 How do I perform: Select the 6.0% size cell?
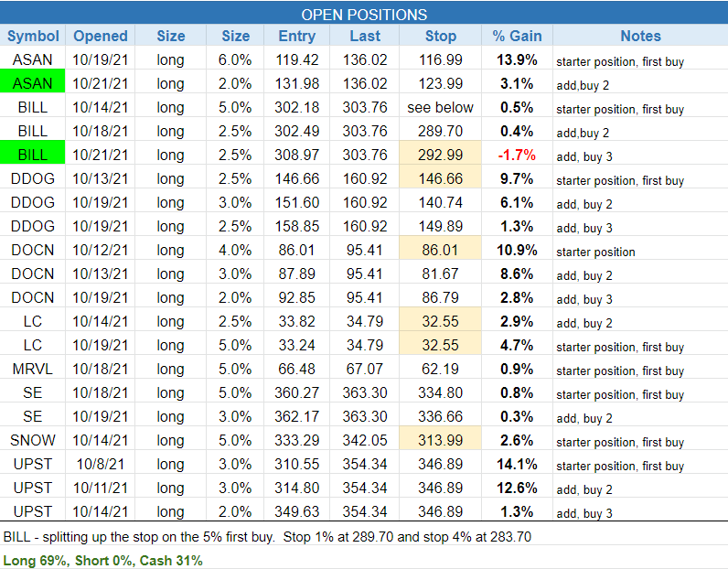(235, 59)
